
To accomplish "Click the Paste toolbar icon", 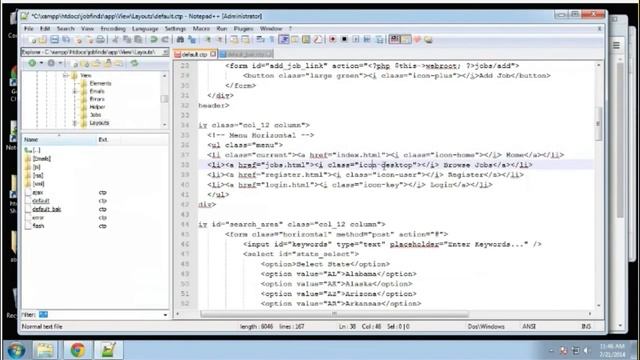I will point(138,40).
